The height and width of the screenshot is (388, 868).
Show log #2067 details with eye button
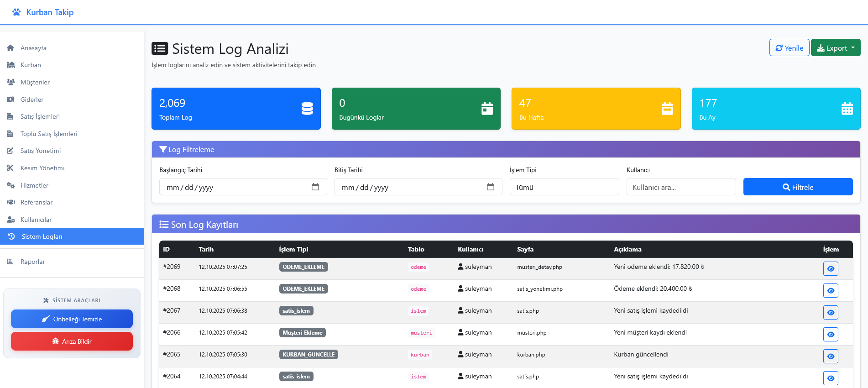coord(831,313)
